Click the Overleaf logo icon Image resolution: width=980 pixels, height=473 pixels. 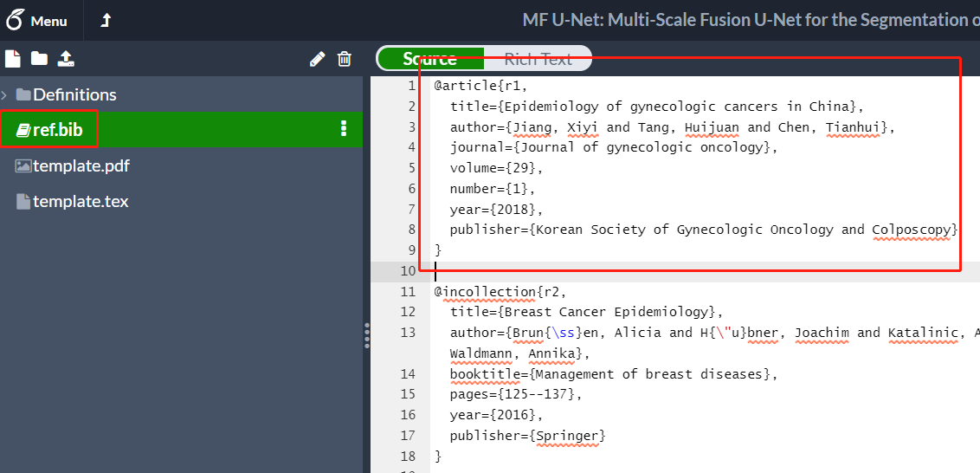pyautogui.click(x=15, y=20)
